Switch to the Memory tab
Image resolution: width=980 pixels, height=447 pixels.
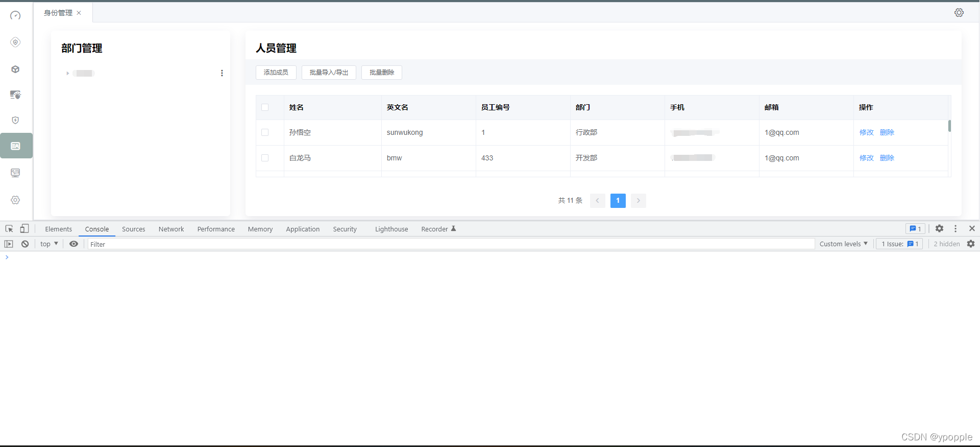click(260, 229)
